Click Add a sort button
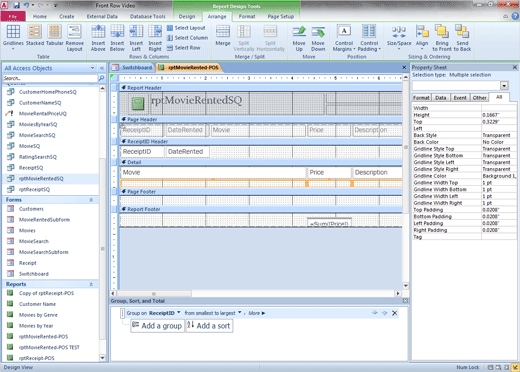The image size is (520, 372). click(209, 326)
